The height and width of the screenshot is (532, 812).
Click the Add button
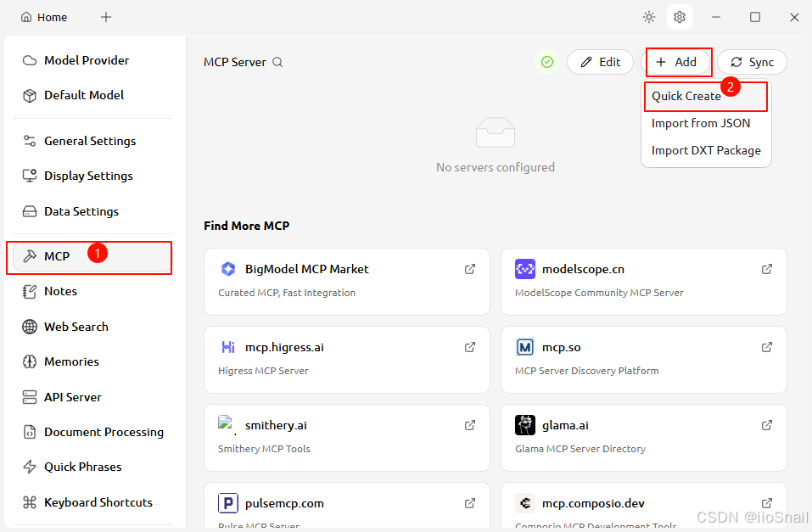(679, 62)
